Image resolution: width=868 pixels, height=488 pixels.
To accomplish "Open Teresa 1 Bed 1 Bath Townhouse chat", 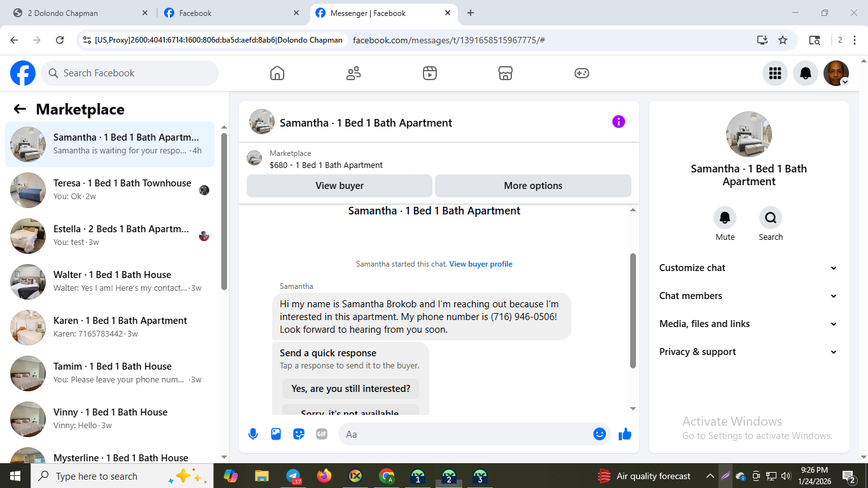I will click(109, 190).
